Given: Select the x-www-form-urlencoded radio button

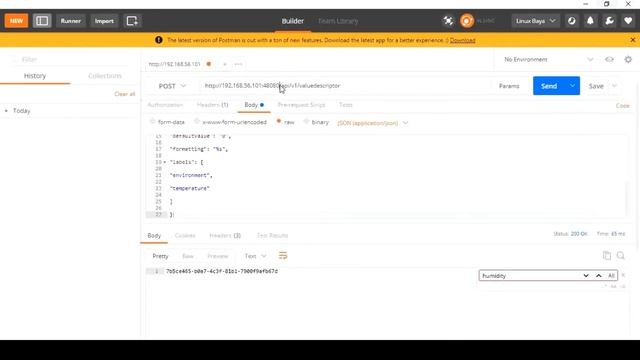Looking at the screenshot, I should pyautogui.click(x=197, y=122).
